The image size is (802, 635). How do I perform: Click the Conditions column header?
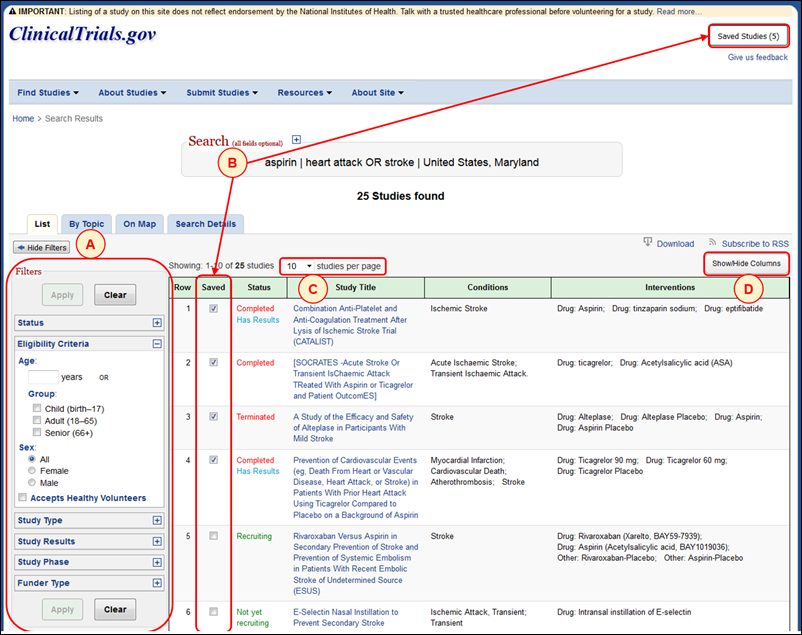pos(487,288)
